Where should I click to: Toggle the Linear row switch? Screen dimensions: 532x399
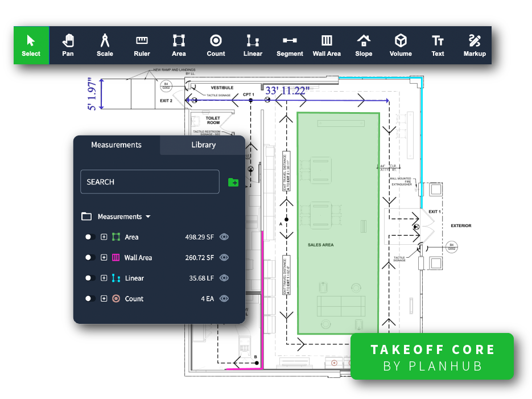[x=90, y=278]
